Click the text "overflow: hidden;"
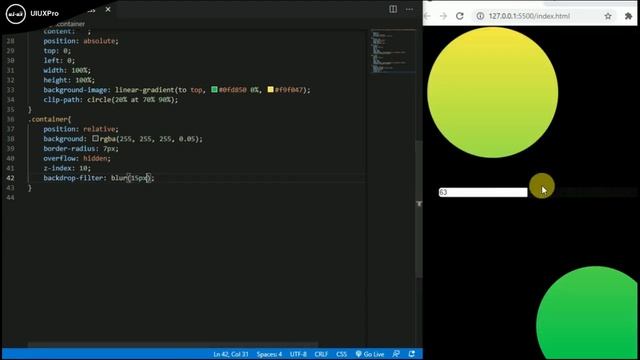640x360 pixels. (77, 158)
